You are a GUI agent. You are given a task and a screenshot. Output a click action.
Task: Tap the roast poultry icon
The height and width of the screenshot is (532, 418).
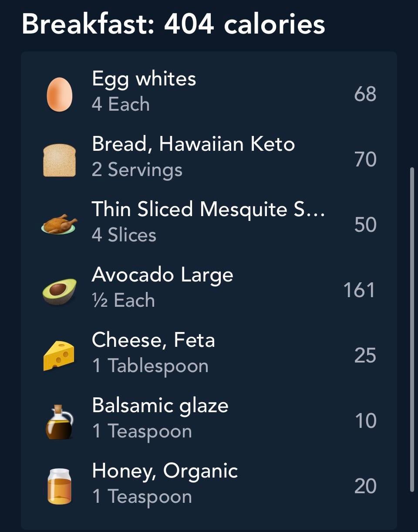59,224
